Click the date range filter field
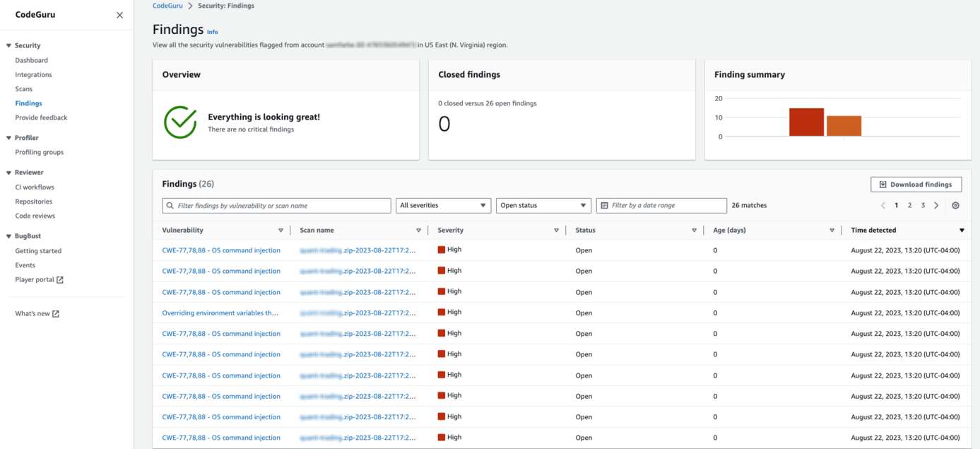Image resolution: width=980 pixels, height=449 pixels. (x=661, y=206)
